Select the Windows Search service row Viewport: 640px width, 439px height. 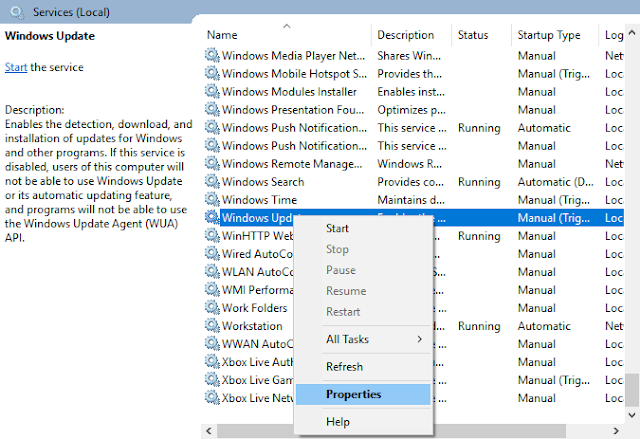tap(413, 182)
